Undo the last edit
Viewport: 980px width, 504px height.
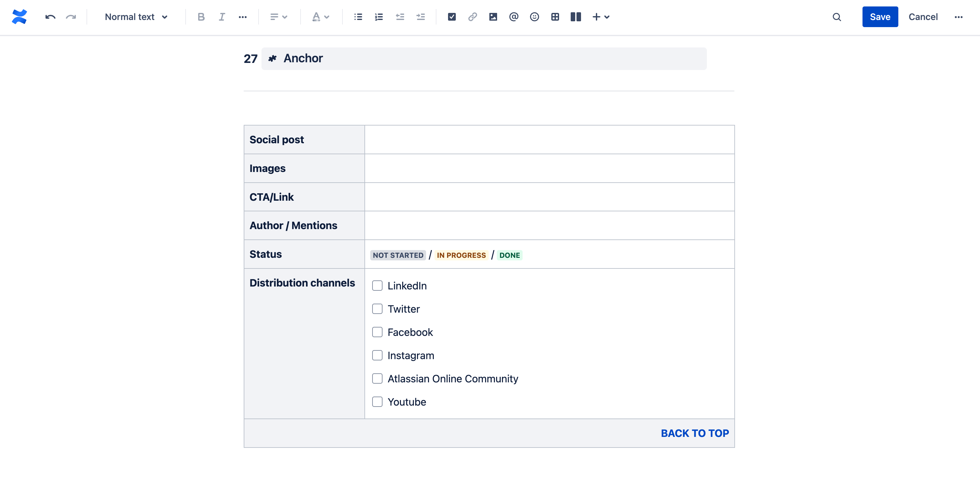click(50, 17)
